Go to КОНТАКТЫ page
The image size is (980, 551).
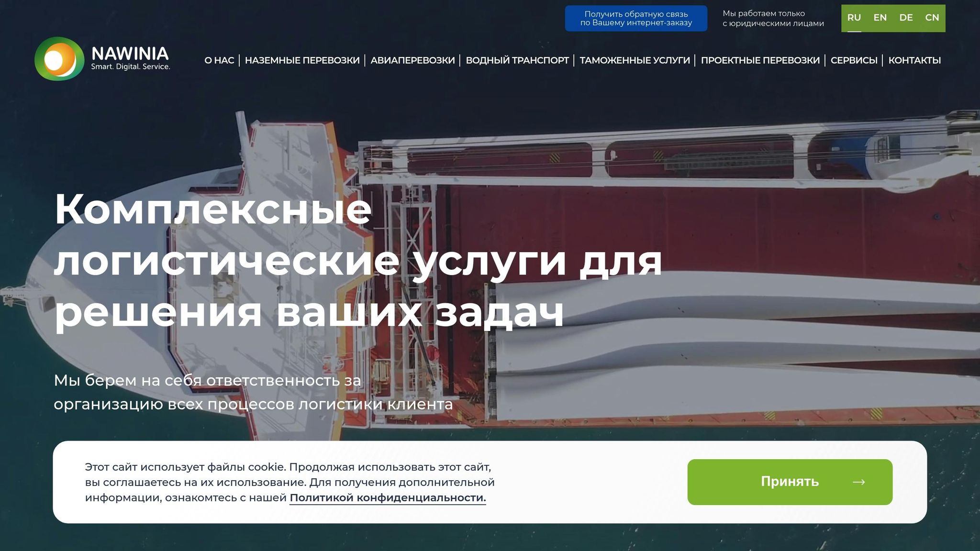914,61
